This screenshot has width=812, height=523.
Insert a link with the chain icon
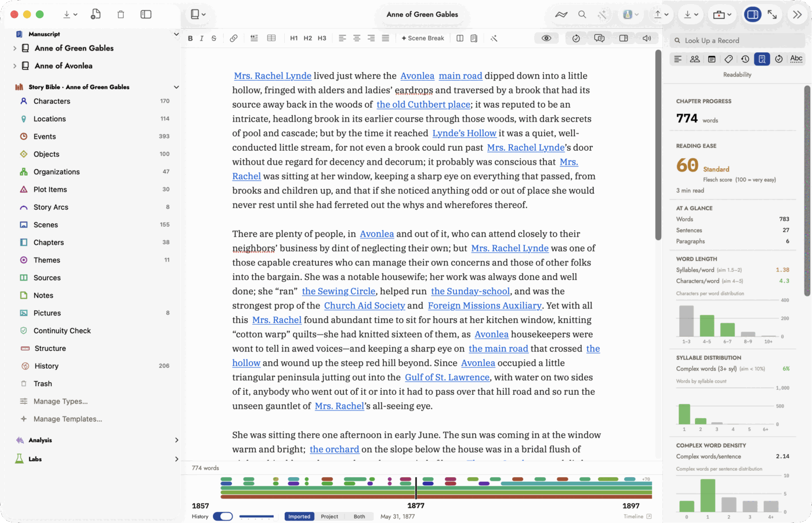[x=233, y=38]
